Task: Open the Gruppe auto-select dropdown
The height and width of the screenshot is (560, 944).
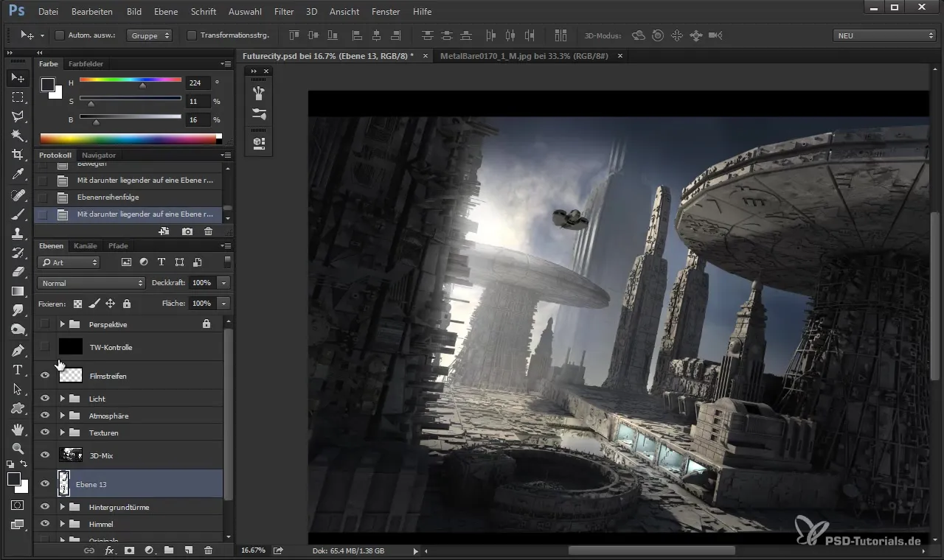Action: pyautogui.click(x=149, y=35)
